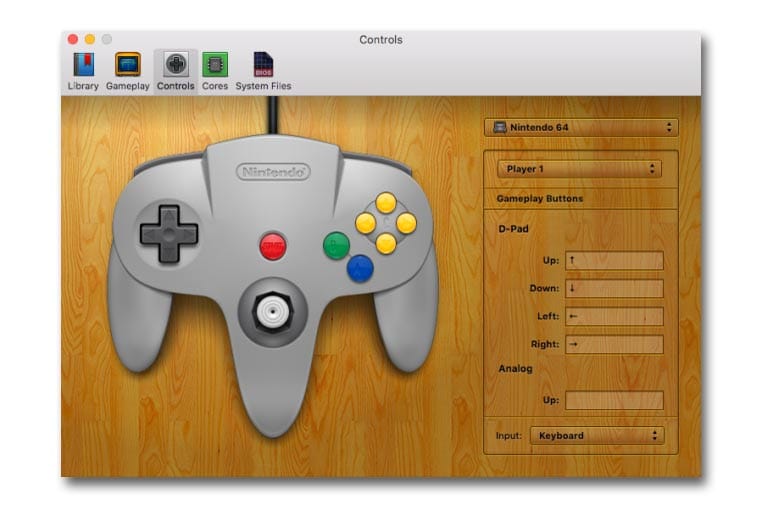The width and height of the screenshot is (774, 516).
Task: Click the controller's analog stick
Action: click(x=272, y=312)
